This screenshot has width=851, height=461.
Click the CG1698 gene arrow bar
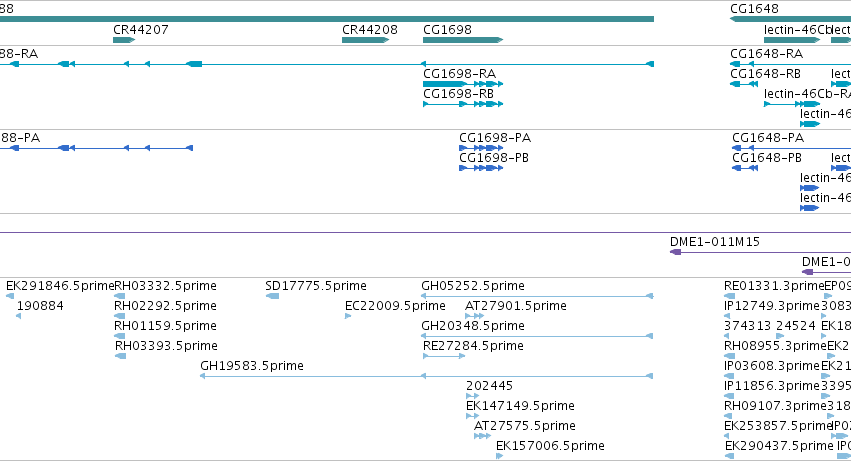(x=463, y=40)
